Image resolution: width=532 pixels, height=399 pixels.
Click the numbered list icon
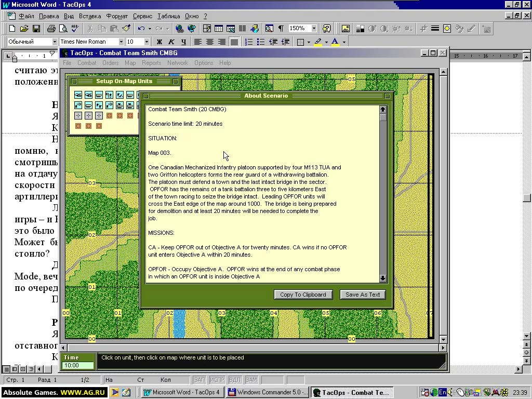(249, 42)
